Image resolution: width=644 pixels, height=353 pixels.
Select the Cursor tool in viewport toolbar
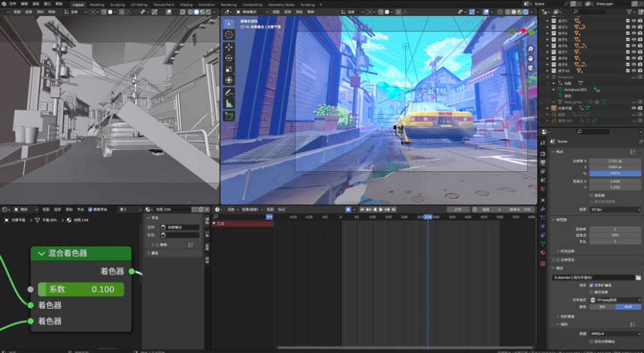(229, 35)
